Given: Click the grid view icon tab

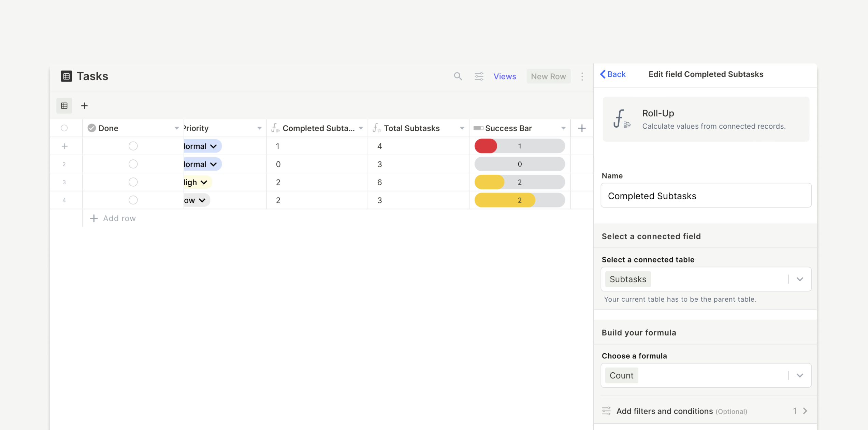Looking at the screenshot, I should click(x=64, y=106).
